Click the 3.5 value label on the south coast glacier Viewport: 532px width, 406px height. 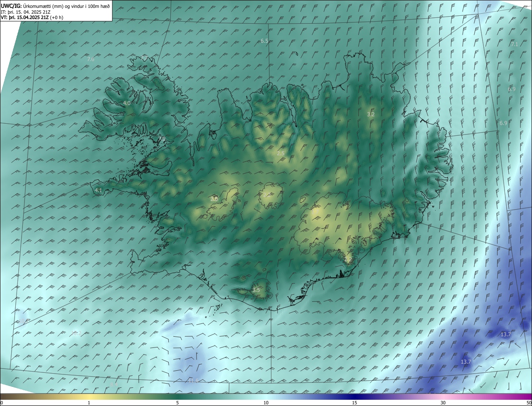(x=256, y=290)
